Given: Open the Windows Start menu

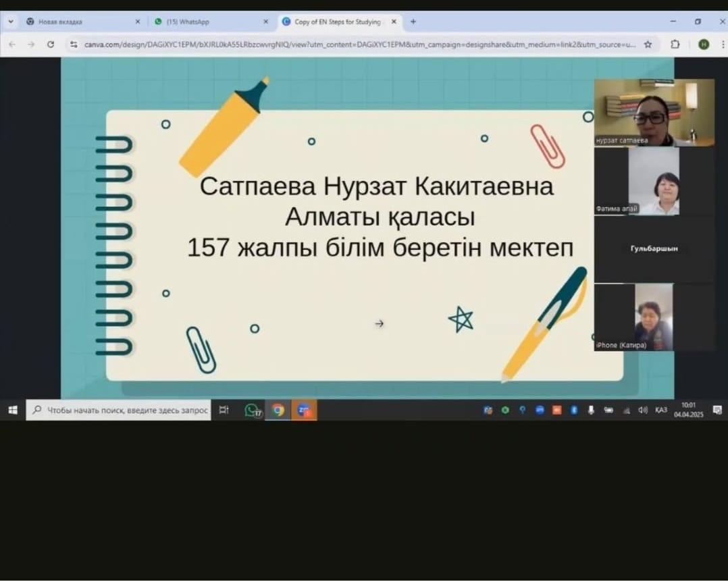Looking at the screenshot, I should [x=13, y=411].
